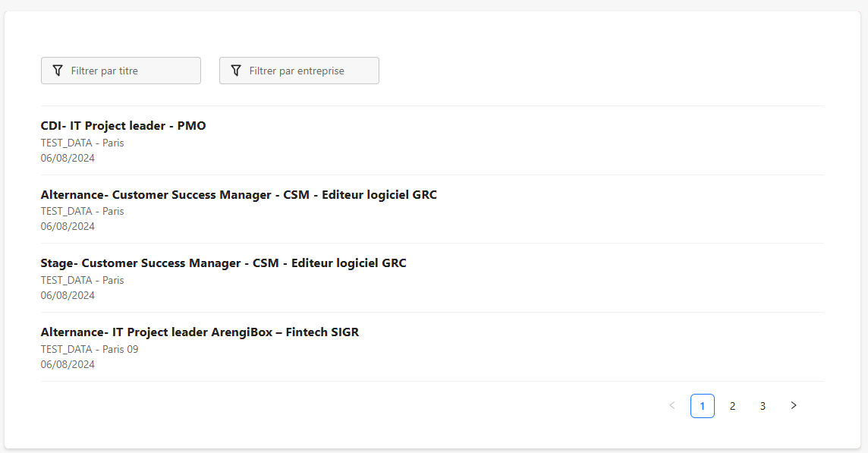Select page 3 in the pagination

(763, 405)
